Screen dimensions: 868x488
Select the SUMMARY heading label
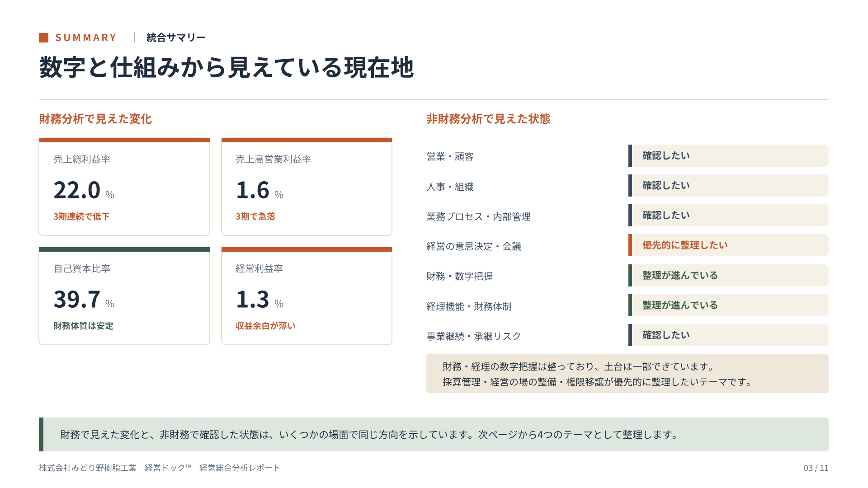pos(86,38)
